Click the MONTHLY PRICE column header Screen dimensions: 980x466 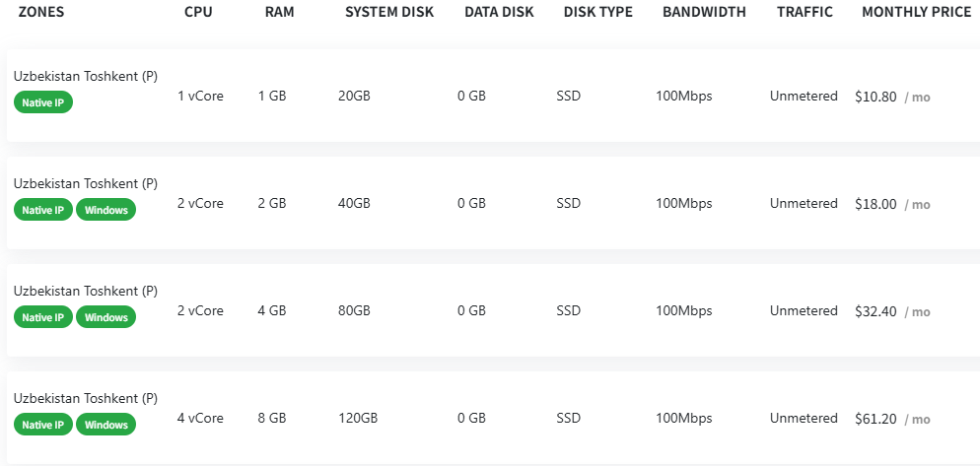click(916, 12)
